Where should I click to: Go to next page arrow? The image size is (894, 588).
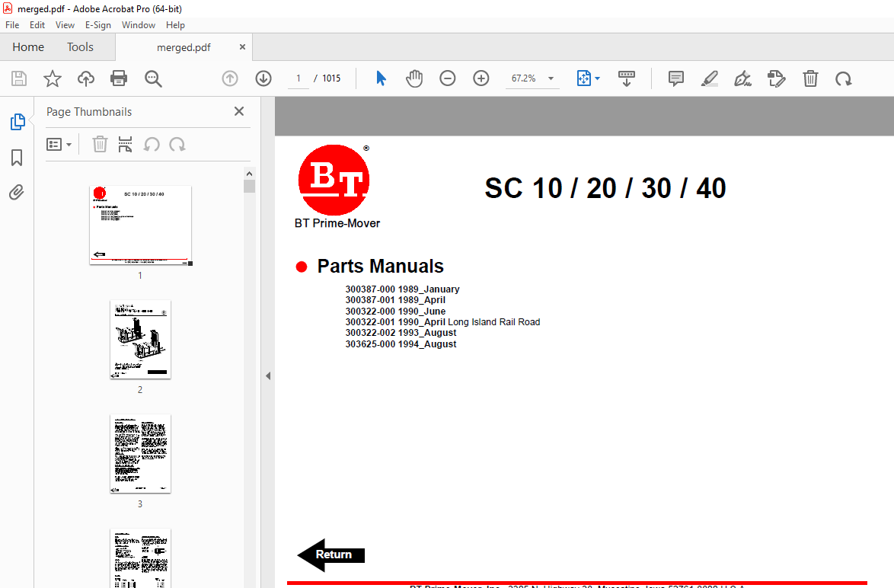[263, 78]
